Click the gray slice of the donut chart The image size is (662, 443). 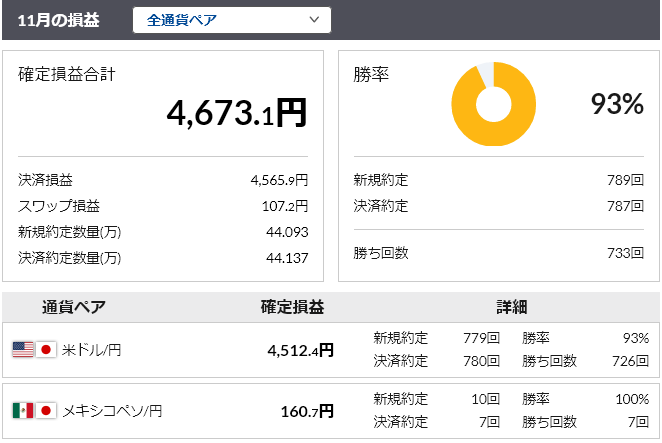tap(486, 75)
